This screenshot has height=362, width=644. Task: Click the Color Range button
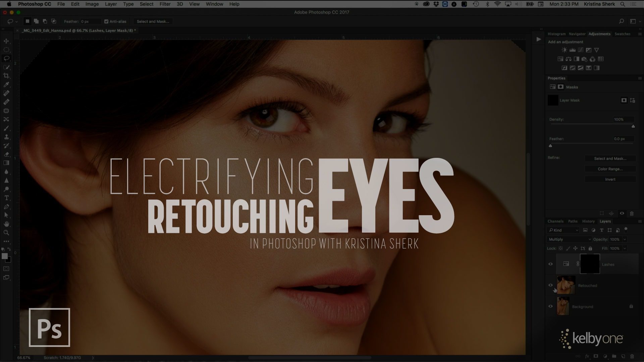tap(610, 169)
